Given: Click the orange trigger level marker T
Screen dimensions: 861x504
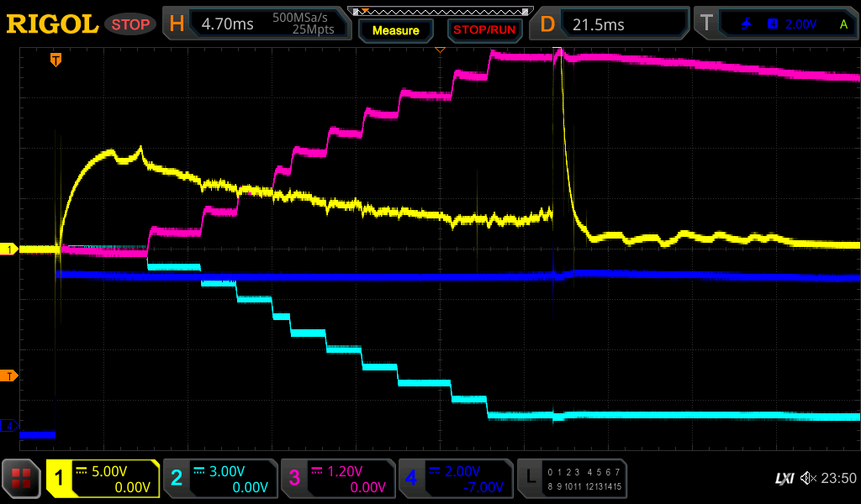Looking at the screenshot, I should pyautogui.click(x=10, y=375).
